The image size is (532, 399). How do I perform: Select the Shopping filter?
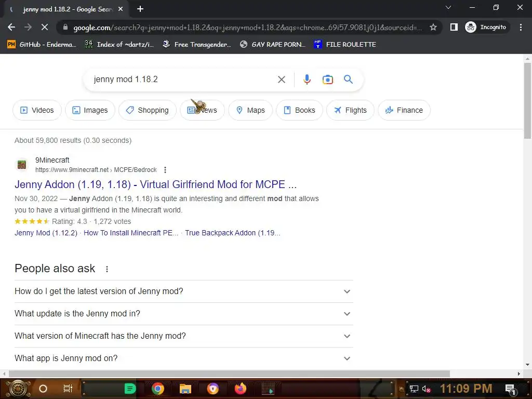point(147,110)
